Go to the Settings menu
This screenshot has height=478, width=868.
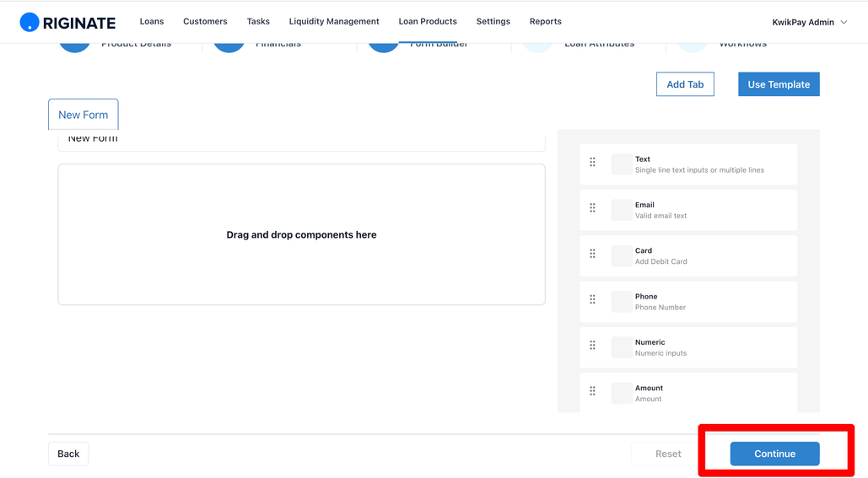[493, 22]
